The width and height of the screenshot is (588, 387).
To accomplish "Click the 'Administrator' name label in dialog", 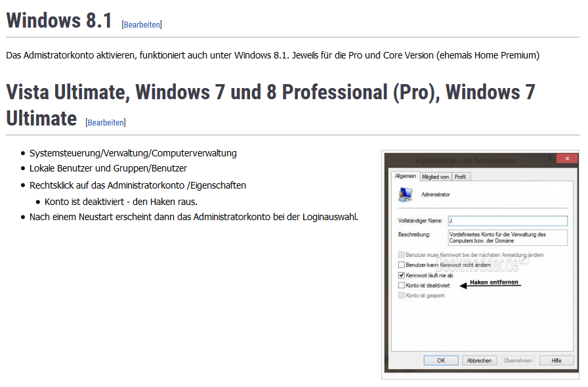I will (x=435, y=194).
